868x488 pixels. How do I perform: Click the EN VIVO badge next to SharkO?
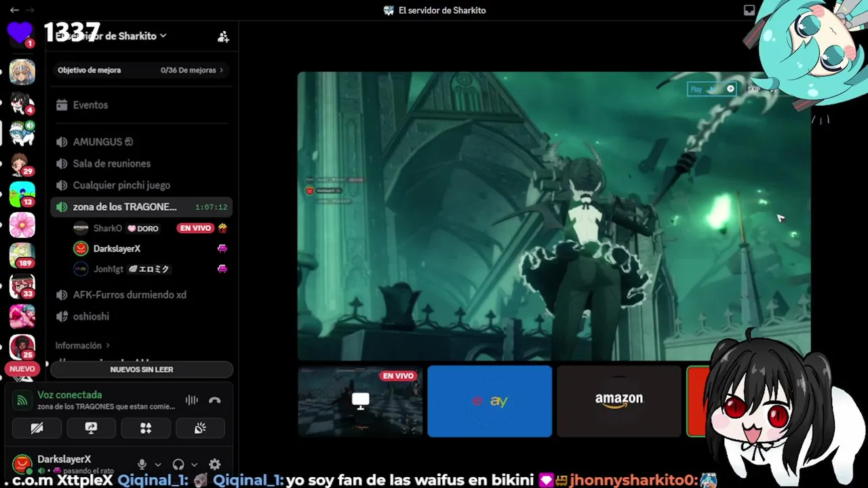(195, 228)
